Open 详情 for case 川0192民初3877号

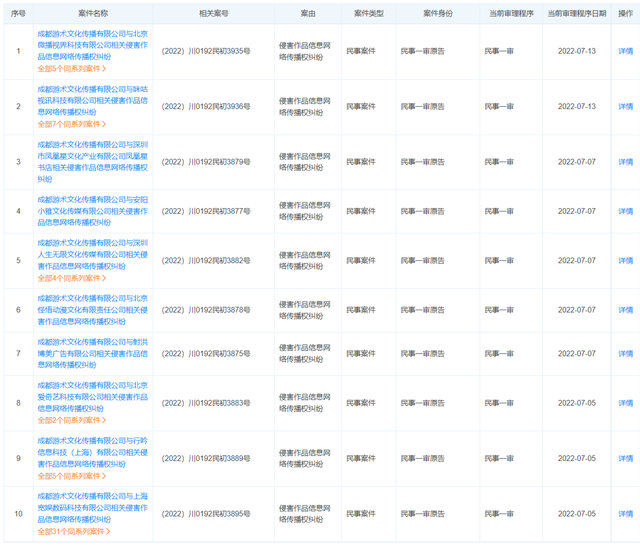625,211
